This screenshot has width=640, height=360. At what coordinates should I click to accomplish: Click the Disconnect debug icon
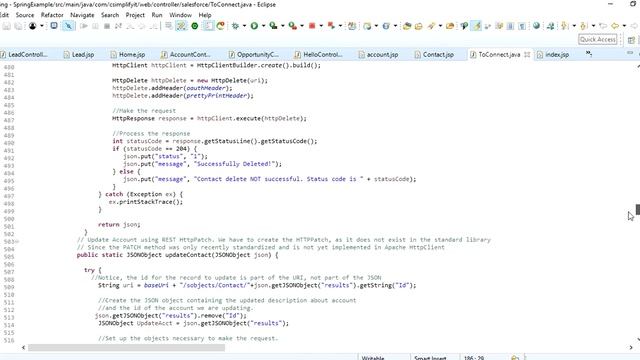[x=118, y=26]
